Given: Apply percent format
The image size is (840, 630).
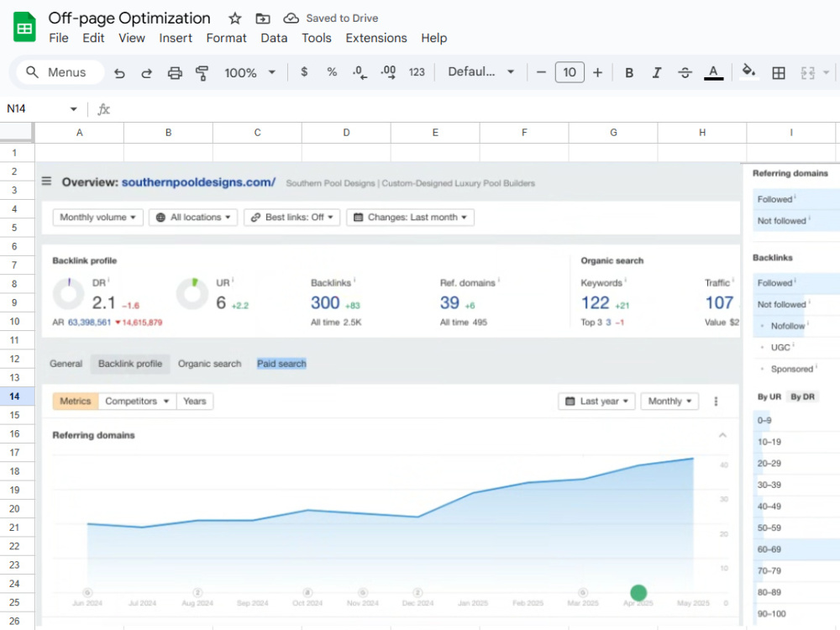Looking at the screenshot, I should click(332, 71).
